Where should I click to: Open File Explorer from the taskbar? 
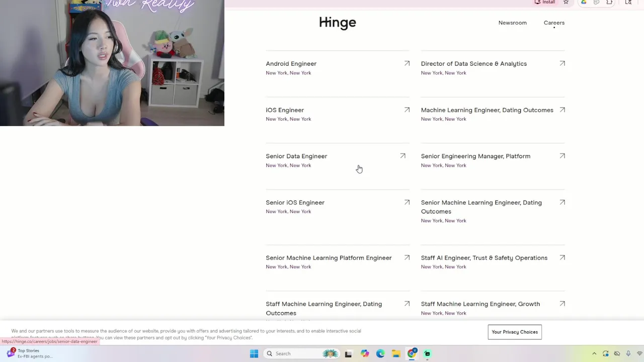click(396, 353)
